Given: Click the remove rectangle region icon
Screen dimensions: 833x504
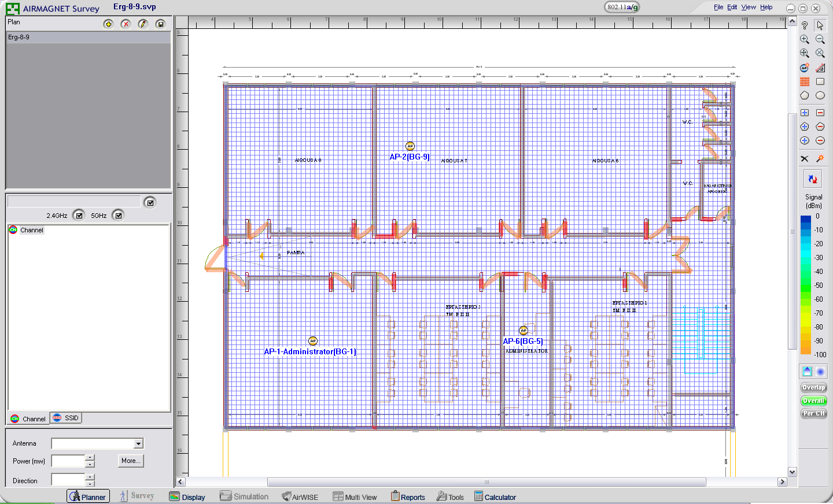Looking at the screenshot, I should pos(820,113).
